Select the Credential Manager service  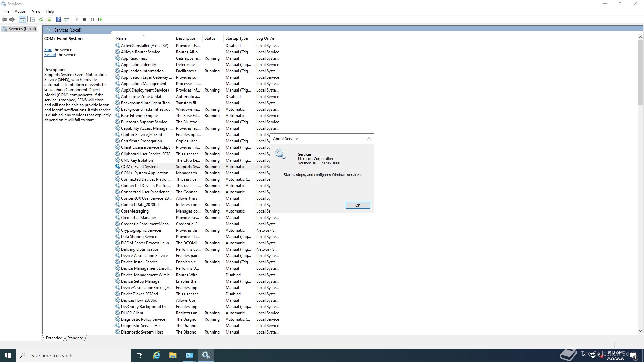[197, 218]
